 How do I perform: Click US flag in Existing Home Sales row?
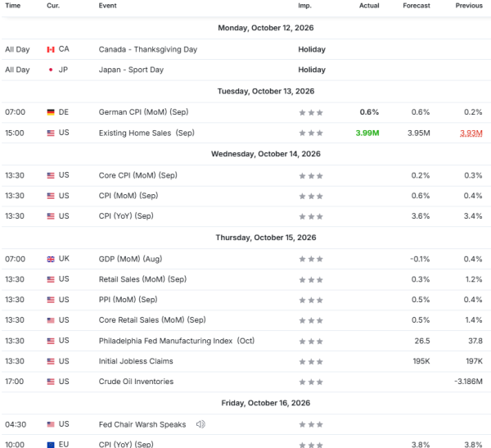coord(51,133)
